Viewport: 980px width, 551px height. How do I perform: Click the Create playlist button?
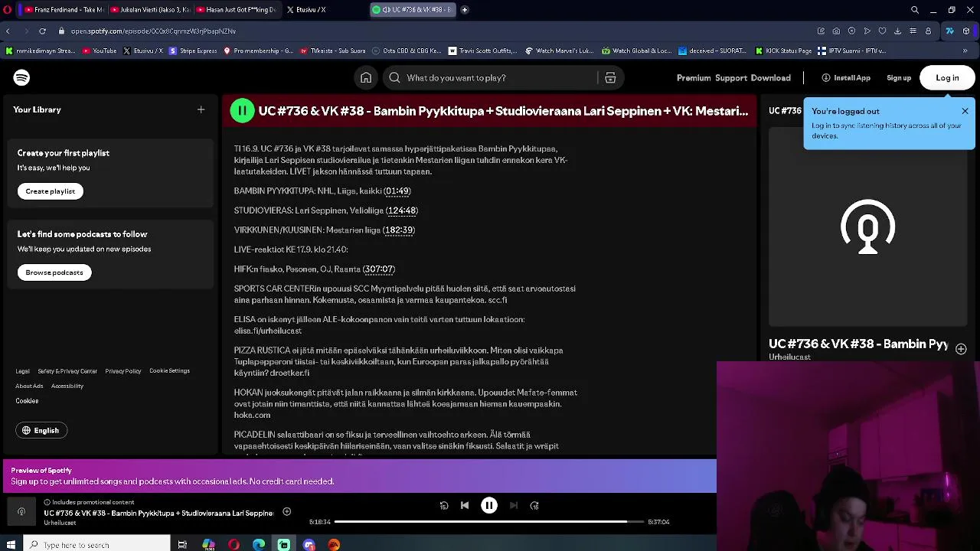pos(51,191)
